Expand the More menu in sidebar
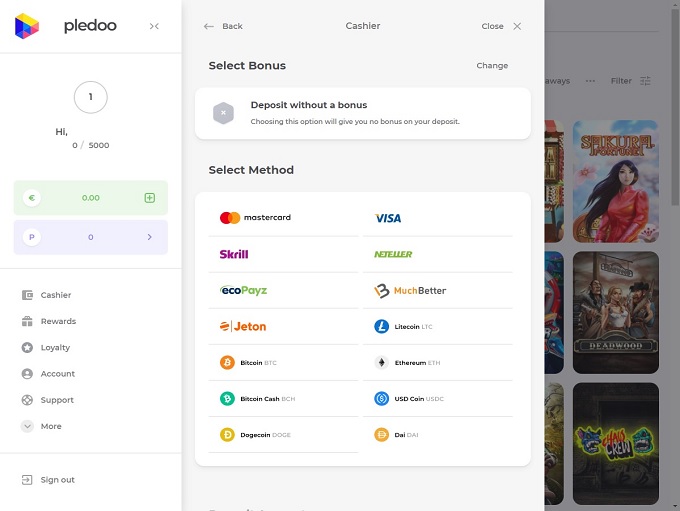 tap(50, 426)
